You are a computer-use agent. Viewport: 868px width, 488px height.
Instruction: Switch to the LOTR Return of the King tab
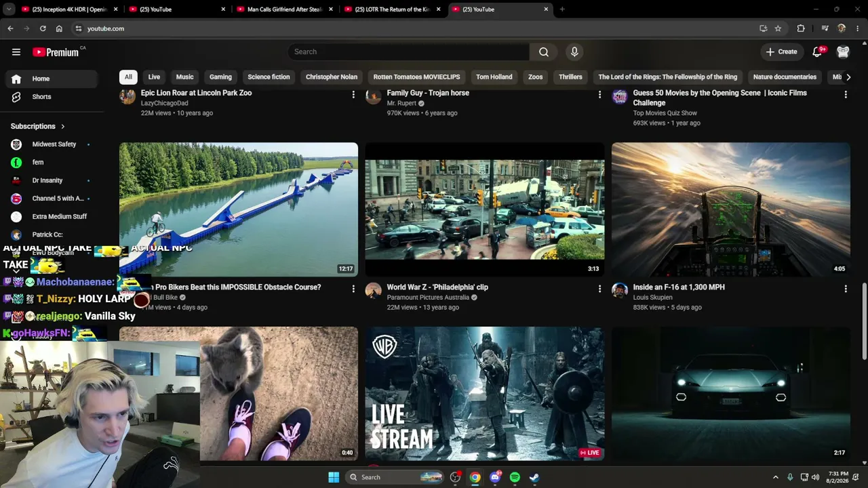tap(393, 9)
